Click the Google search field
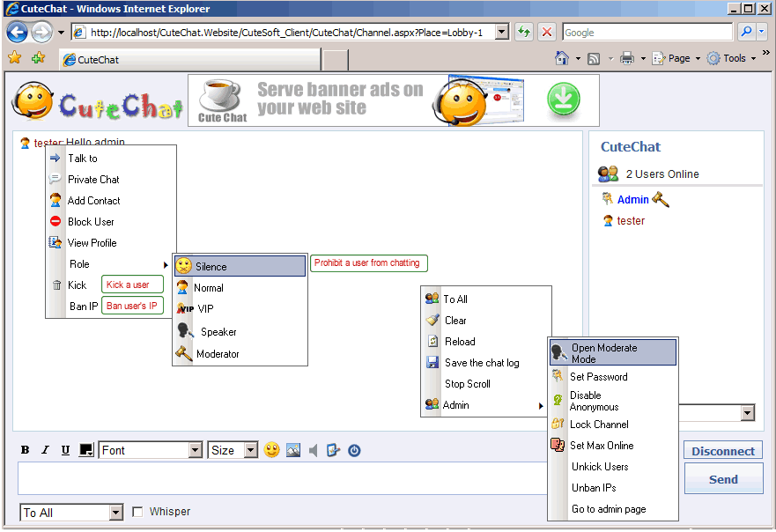The height and width of the screenshot is (532, 776). [x=647, y=33]
